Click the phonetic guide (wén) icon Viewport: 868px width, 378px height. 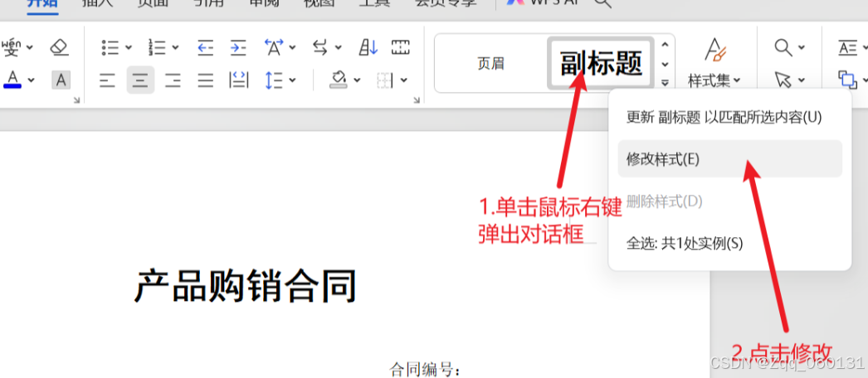pyautogui.click(x=11, y=47)
